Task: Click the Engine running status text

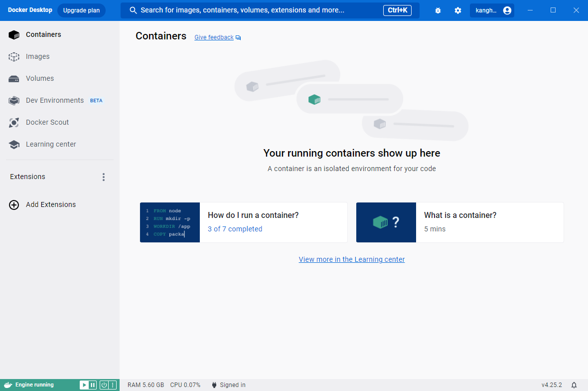Action: click(34, 385)
